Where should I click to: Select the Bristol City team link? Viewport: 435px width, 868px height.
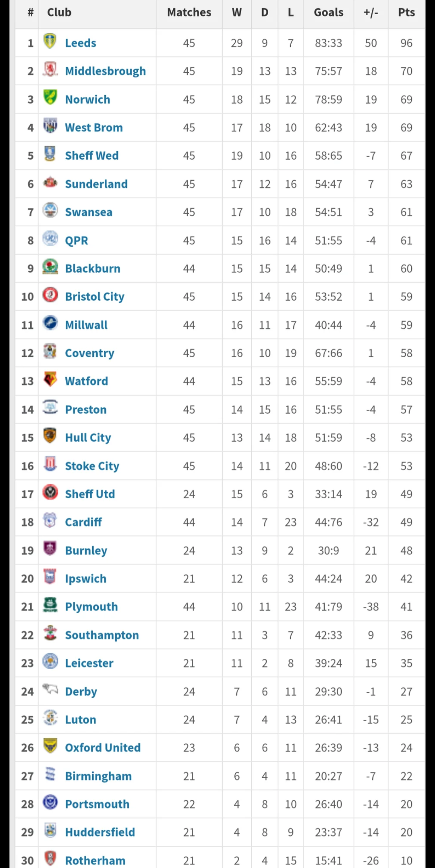point(95,297)
